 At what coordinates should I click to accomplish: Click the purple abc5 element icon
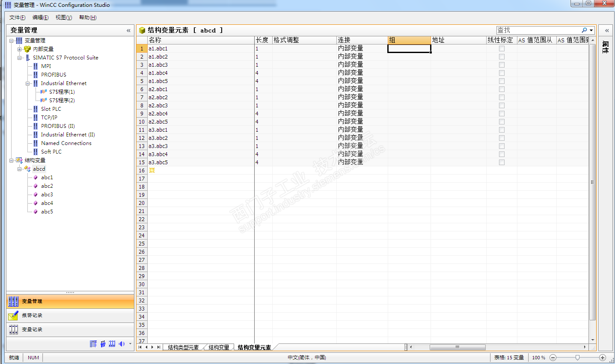pyautogui.click(x=36, y=212)
